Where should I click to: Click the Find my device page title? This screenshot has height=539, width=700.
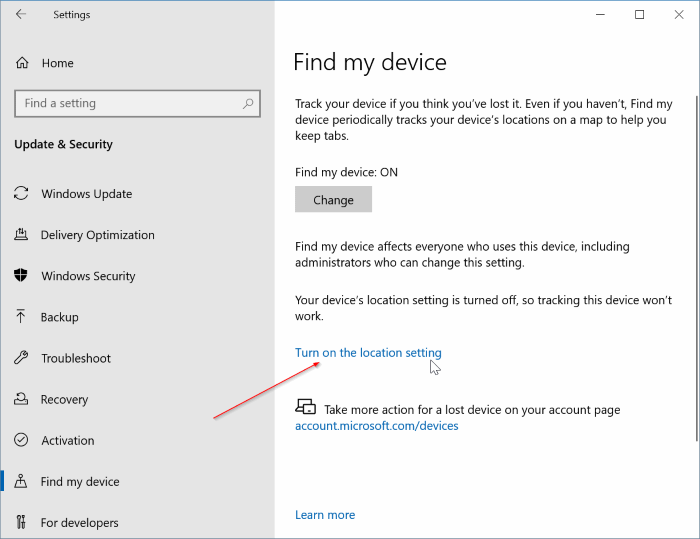pos(370,62)
